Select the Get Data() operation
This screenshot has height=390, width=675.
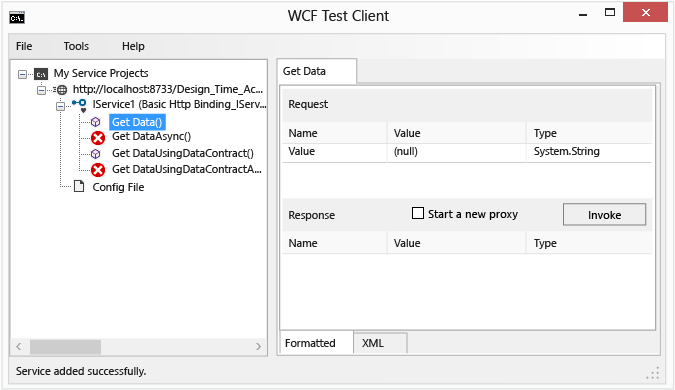pyautogui.click(x=137, y=122)
